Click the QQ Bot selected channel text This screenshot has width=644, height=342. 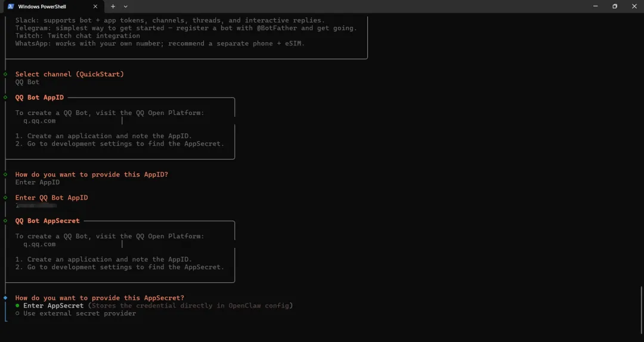pyautogui.click(x=27, y=82)
